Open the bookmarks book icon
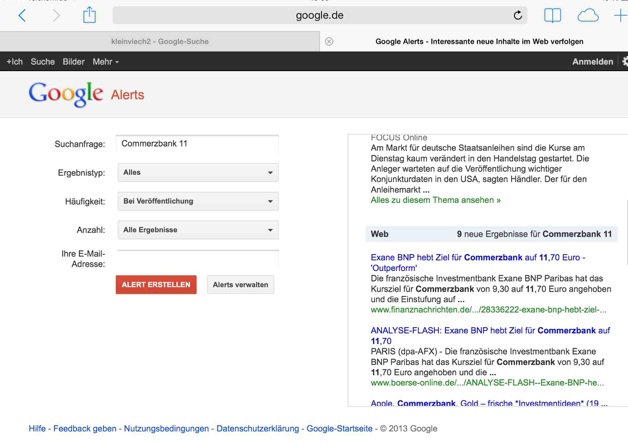This screenshot has width=628, height=445. click(x=553, y=15)
